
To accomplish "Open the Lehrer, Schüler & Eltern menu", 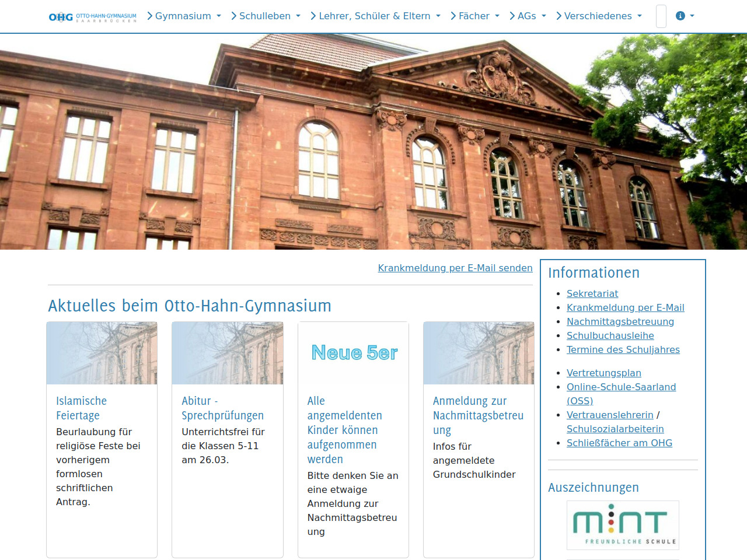I will pos(375,16).
